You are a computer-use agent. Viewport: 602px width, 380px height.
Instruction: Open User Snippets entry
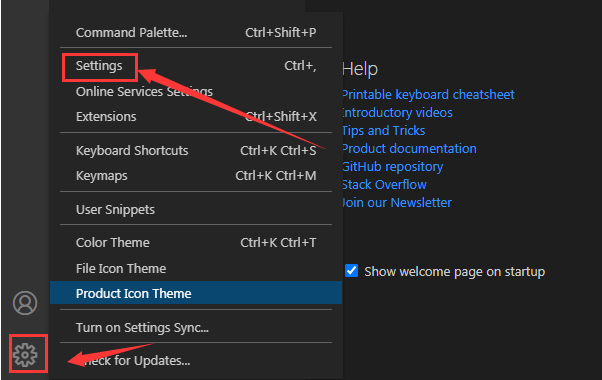[196, 210]
